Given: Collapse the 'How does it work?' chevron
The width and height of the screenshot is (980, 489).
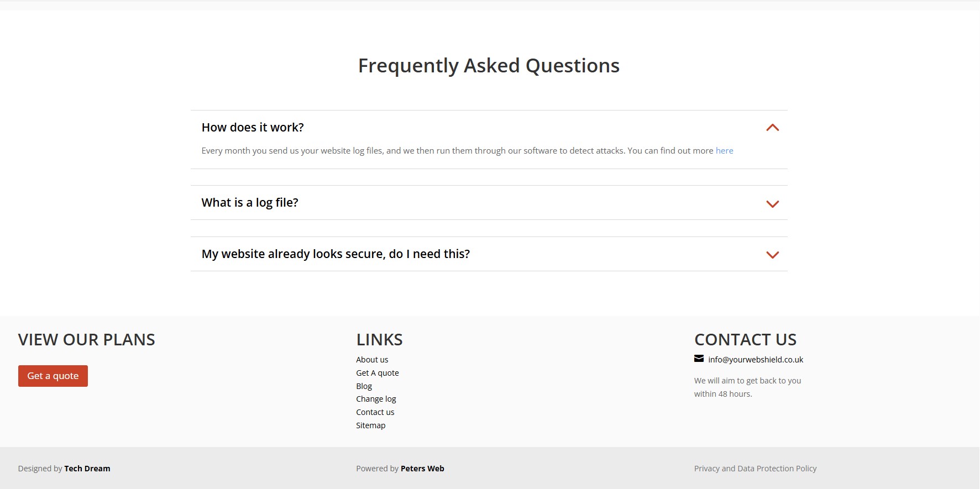Looking at the screenshot, I should click(772, 128).
